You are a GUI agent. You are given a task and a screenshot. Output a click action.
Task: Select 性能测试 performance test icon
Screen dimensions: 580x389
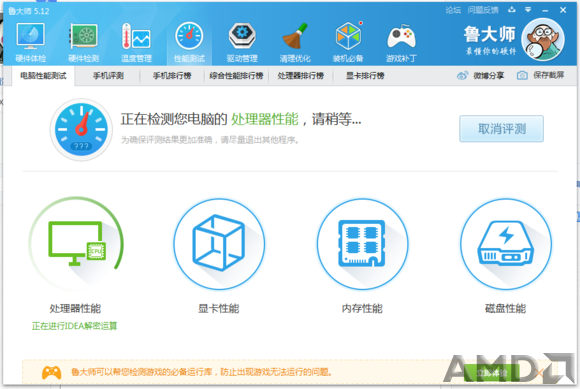coord(189,36)
